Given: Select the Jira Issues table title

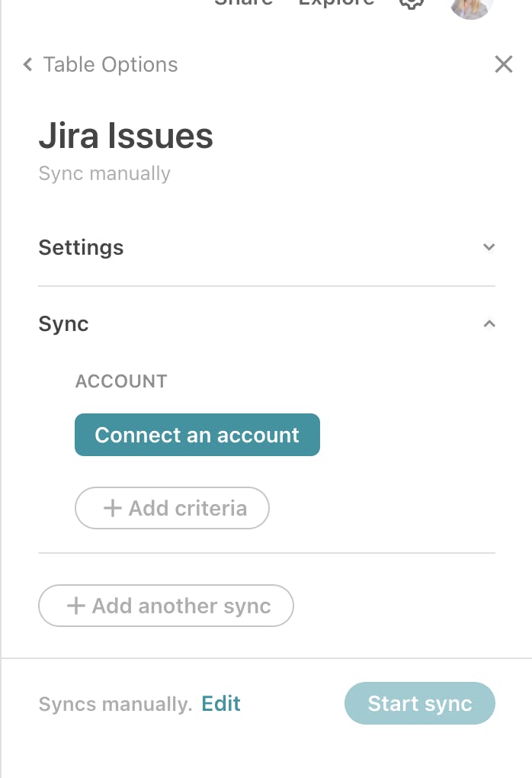Looking at the screenshot, I should click(x=126, y=136).
